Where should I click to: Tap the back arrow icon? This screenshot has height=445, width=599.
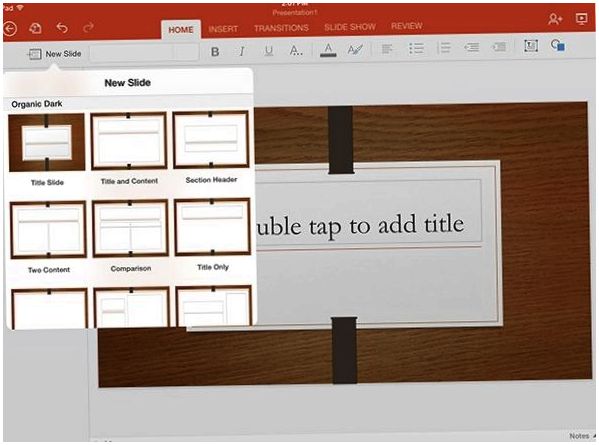click(x=10, y=29)
